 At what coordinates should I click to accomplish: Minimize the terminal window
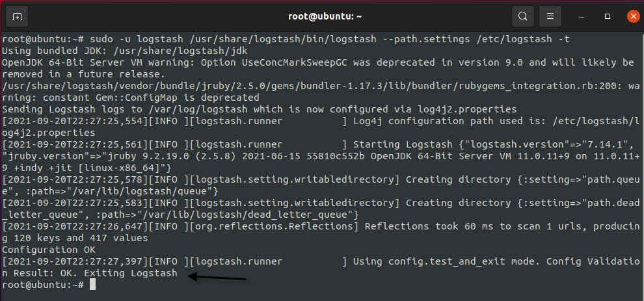[x=581, y=17]
